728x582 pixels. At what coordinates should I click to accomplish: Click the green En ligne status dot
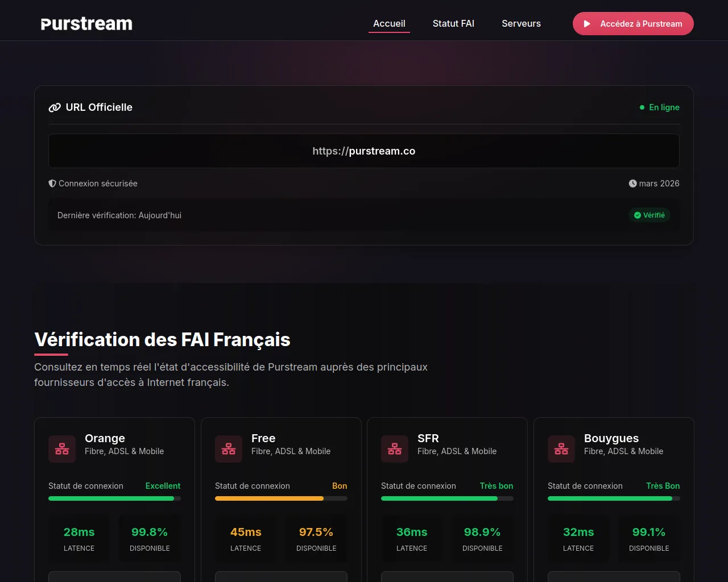[642, 107]
